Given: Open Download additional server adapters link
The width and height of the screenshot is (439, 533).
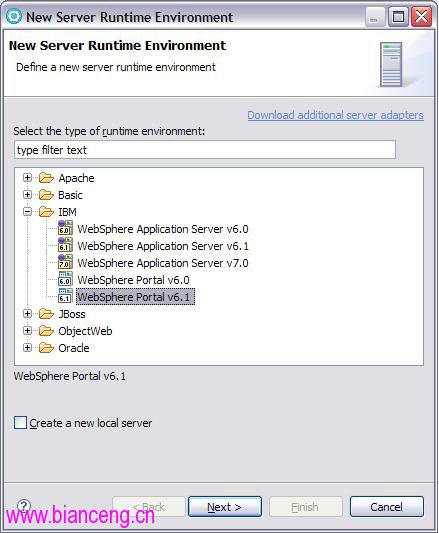Looking at the screenshot, I should click(x=335, y=115).
